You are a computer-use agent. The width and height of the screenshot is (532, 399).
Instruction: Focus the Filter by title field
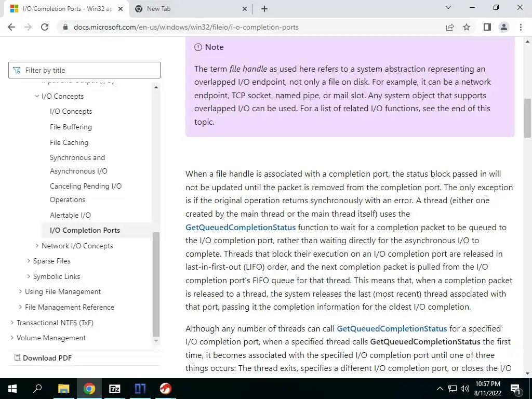(84, 70)
